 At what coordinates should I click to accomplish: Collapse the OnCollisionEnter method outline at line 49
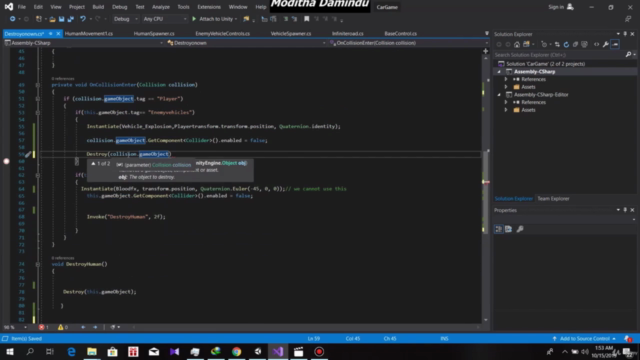[38, 85]
